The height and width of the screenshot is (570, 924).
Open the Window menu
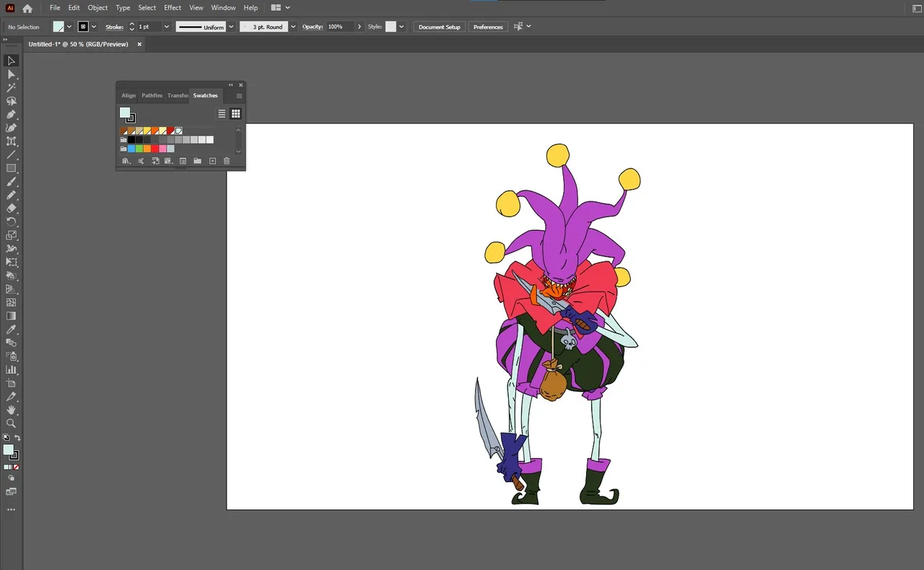coord(223,8)
